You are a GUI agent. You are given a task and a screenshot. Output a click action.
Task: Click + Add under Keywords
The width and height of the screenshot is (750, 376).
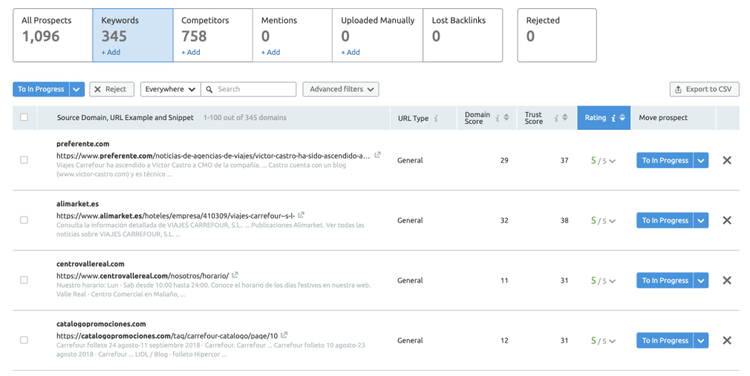(x=110, y=52)
